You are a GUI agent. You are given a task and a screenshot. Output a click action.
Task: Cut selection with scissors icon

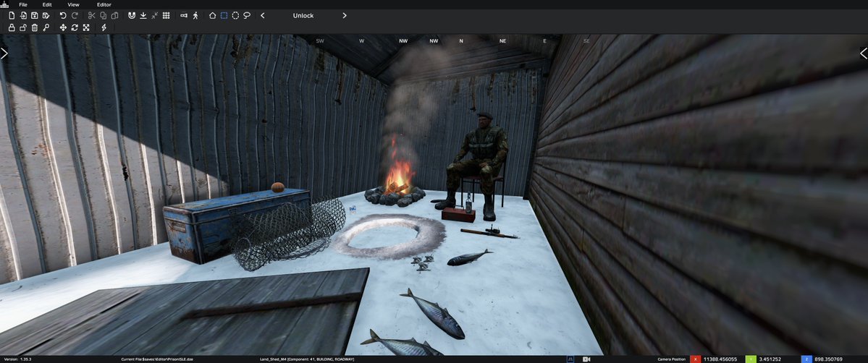tap(92, 15)
